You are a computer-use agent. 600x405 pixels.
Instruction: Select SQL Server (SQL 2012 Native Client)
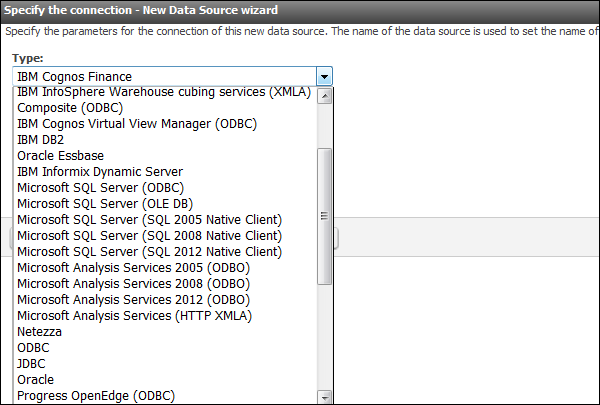coord(149,252)
